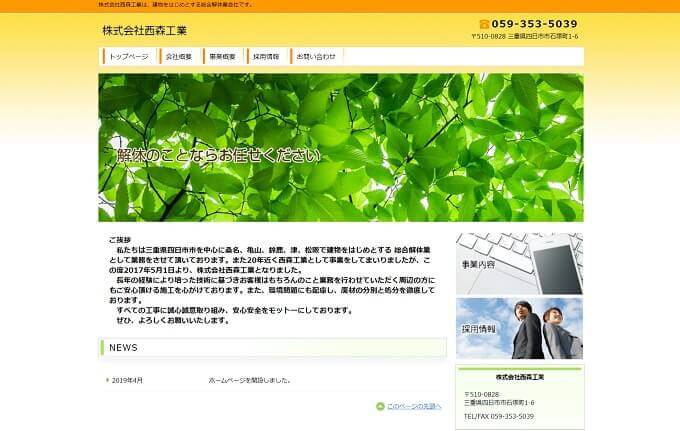This screenshot has height=431, width=680.
Task: Open the お問い合わせ contact page
Action: click(316, 56)
